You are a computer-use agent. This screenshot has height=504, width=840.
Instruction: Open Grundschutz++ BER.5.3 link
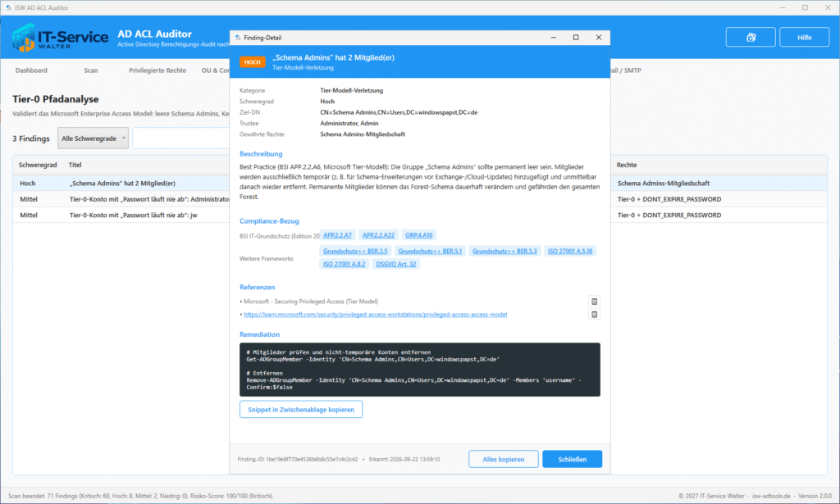click(504, 251)
